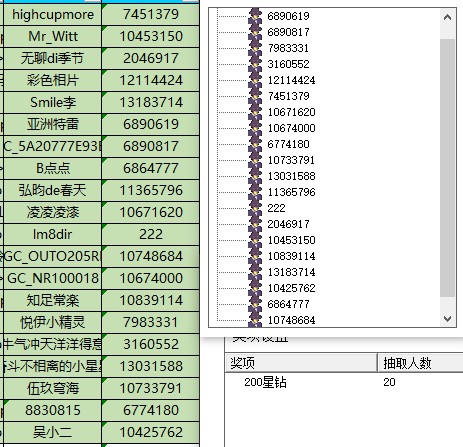
Task: Click the draw count value 20
Action: 389,382
